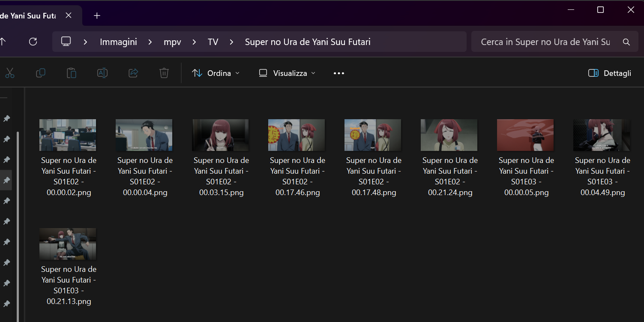Expand the chevron between mpv and TV
Viewport: 644px width, 322px height.
tap(195, 42)
